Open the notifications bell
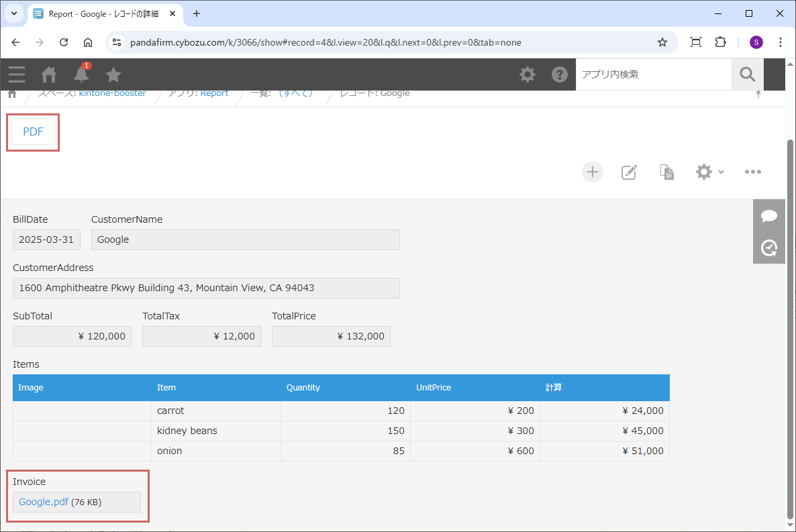This screenshot has height=532, width=796. click(81, 74)
